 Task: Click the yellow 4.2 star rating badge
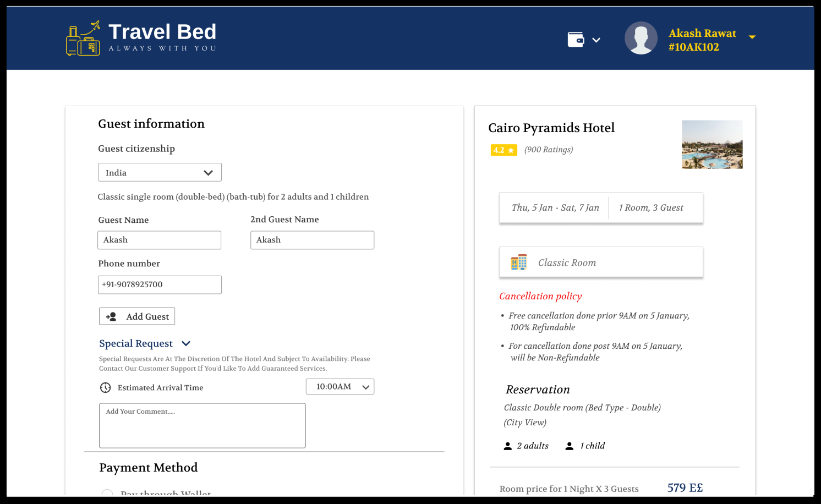coord(503,150)
